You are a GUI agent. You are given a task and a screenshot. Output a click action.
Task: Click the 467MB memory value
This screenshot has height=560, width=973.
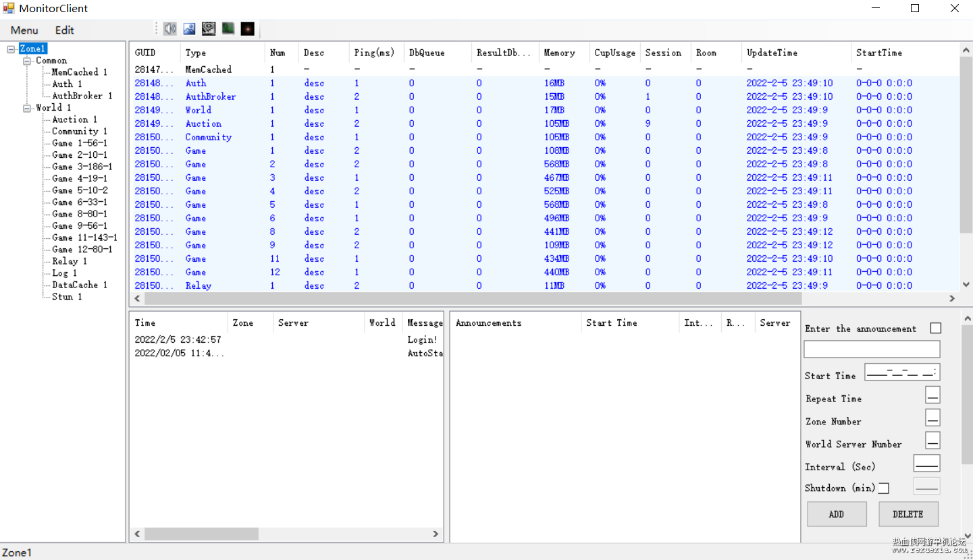[556, 177]
